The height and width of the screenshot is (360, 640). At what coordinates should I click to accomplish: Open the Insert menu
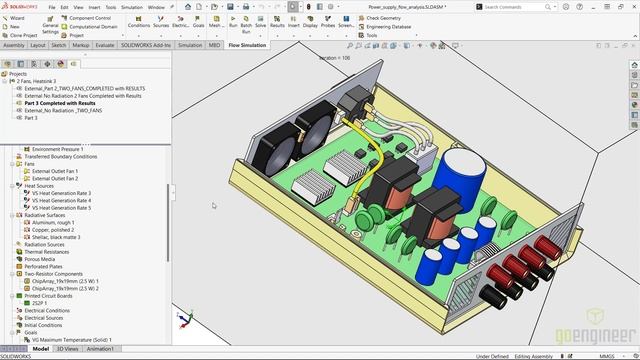tap(94, 7)
